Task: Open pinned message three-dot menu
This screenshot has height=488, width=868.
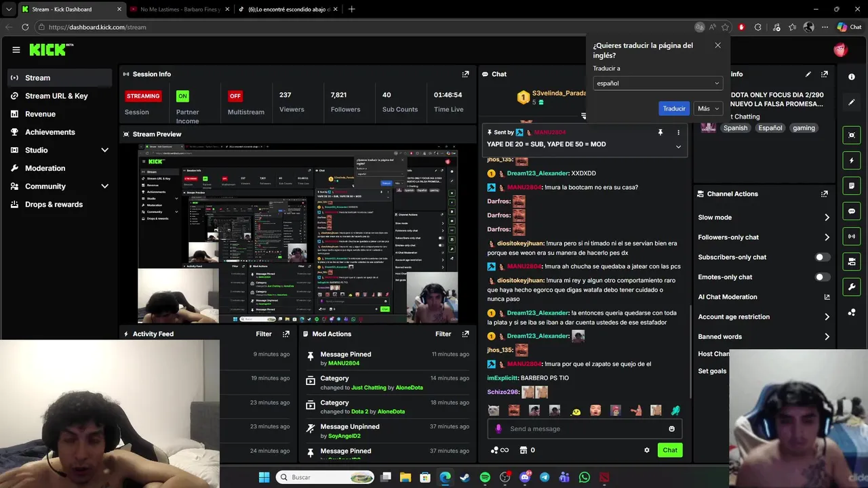Action: [678, 133]
